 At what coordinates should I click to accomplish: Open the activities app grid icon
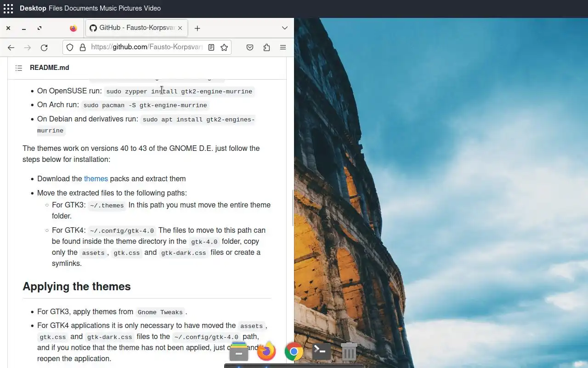pos(8,8)
